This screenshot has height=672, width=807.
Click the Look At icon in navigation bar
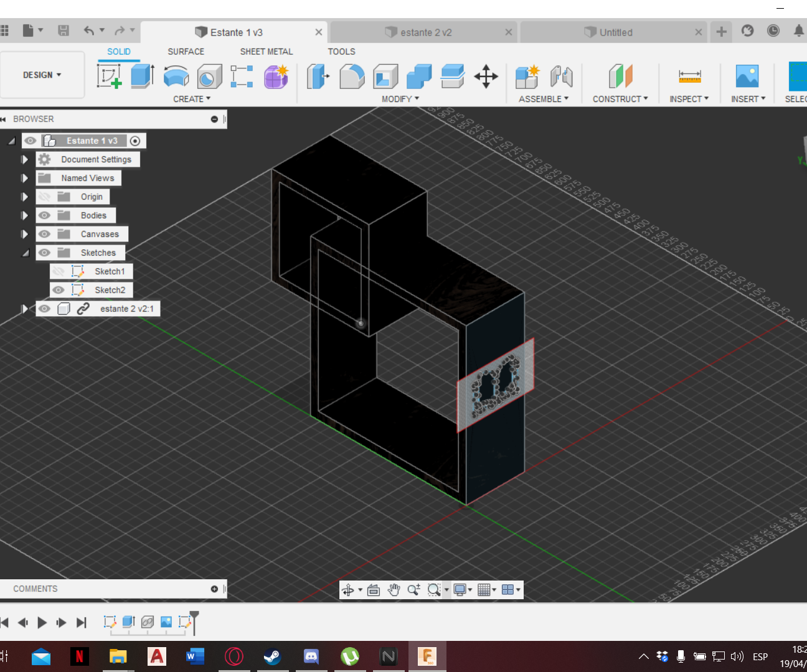374,590
